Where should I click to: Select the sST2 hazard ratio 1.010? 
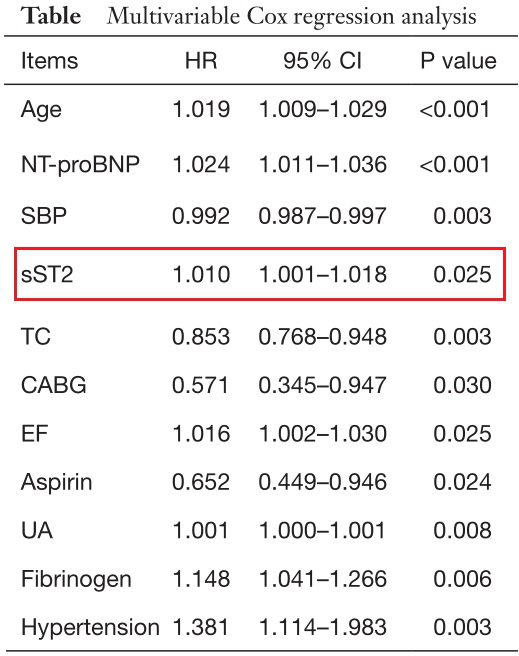[x=201, y=274]
